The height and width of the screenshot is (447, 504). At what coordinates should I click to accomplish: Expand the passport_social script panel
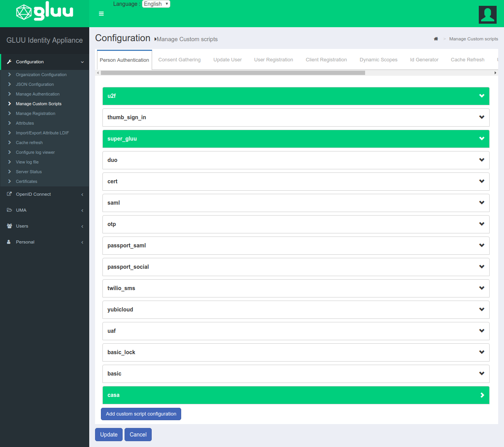point(482,267)
